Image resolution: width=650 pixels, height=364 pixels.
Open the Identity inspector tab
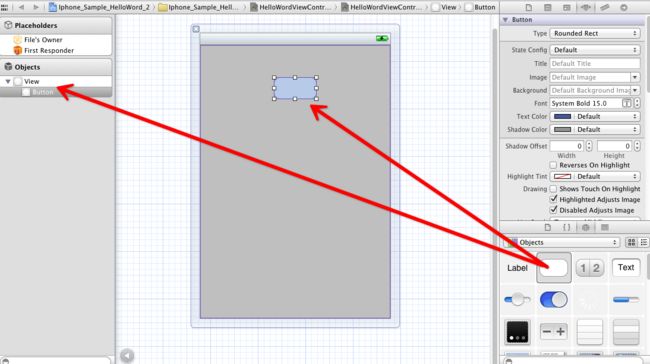[567, 7]
